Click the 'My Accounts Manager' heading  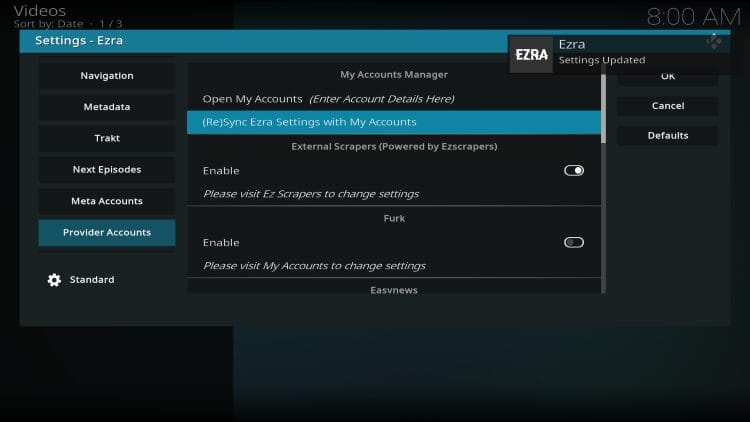(x=394, y=75)
